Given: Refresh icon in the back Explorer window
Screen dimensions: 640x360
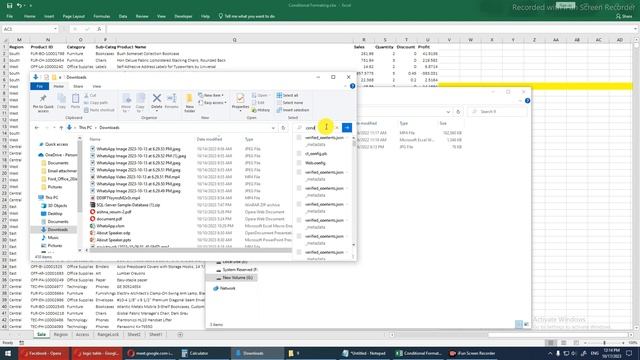Looking at the screenshot, I should tap(458, 112).
